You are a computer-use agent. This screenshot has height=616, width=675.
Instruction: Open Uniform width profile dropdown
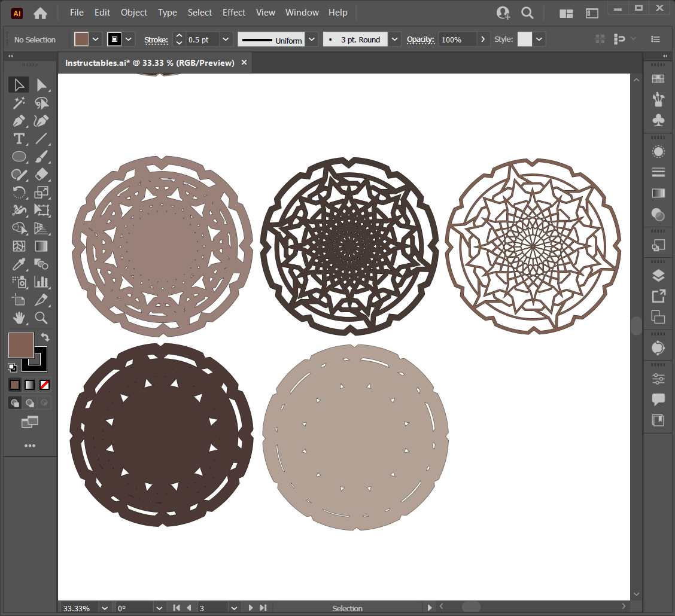[x=312, y=39]
